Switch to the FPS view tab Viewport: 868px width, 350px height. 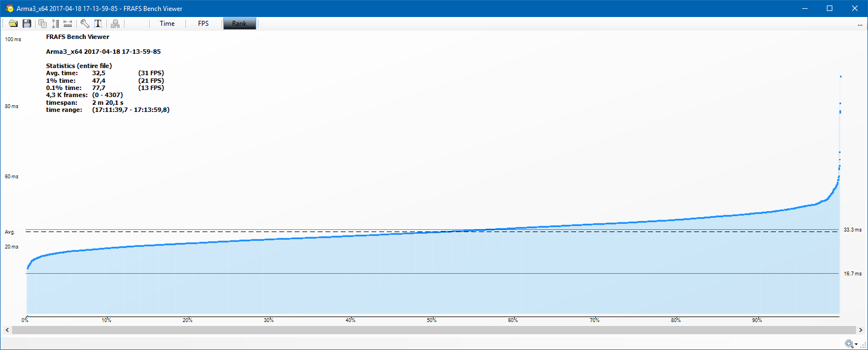(204, 24)
